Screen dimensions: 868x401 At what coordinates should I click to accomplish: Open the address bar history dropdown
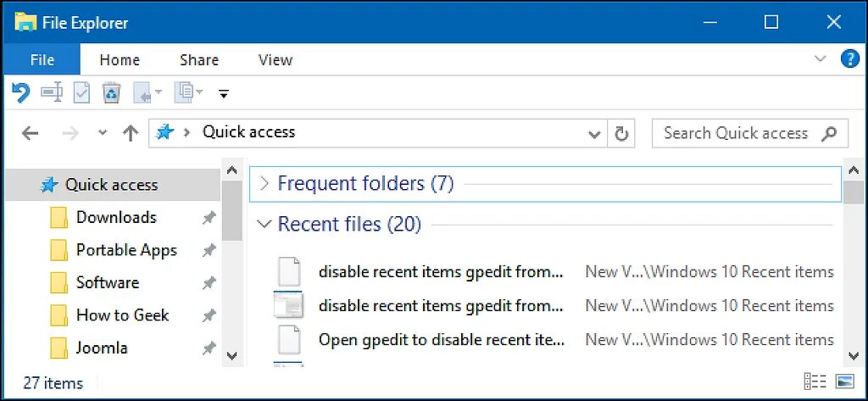[595, 133]
